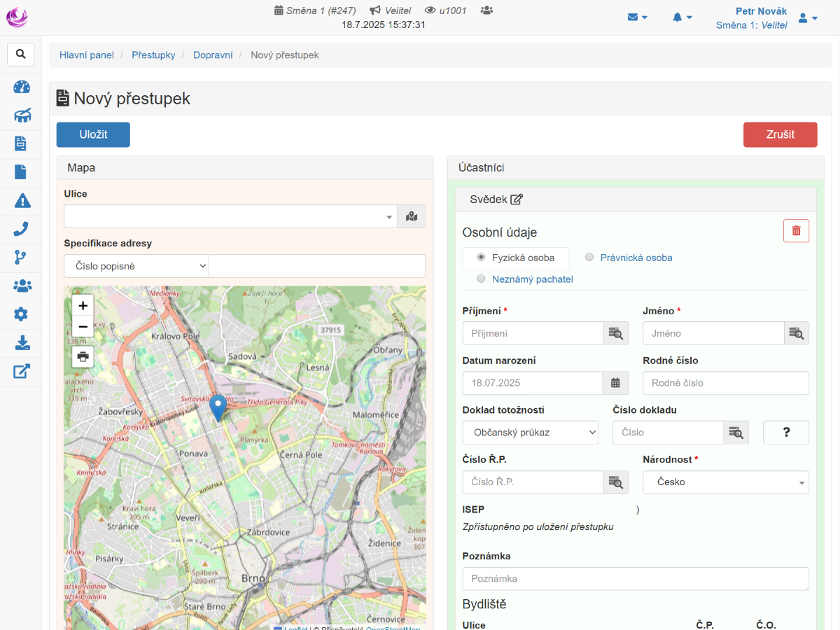The image size is (840, 630).
Task: Open the calendar picker for Datum narození
Action: tap(615, 383)
